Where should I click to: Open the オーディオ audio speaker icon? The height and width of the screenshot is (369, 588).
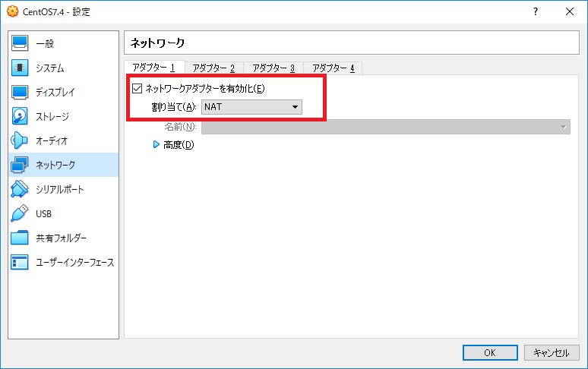point(21,140)
